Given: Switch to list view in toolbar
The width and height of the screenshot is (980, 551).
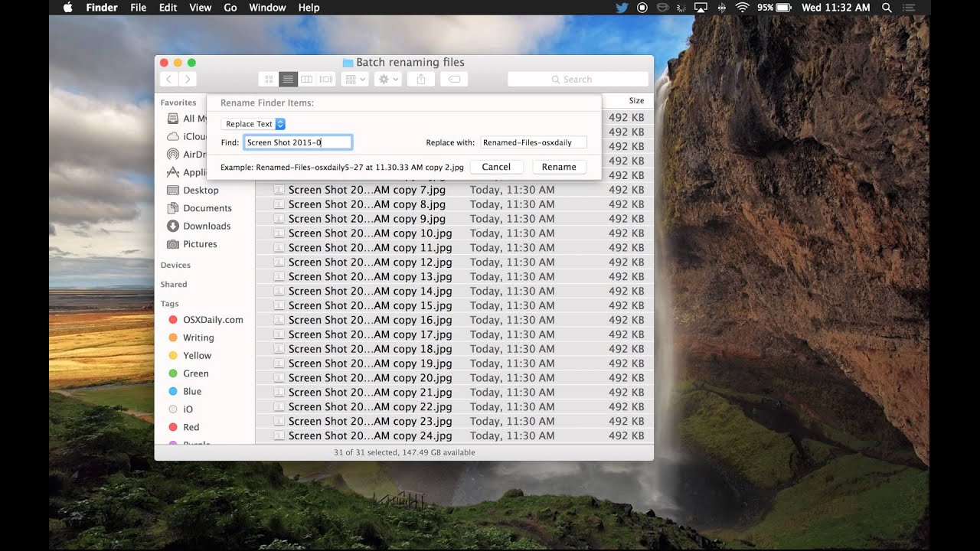Looking at the screenshot, I should pos(288,79).
